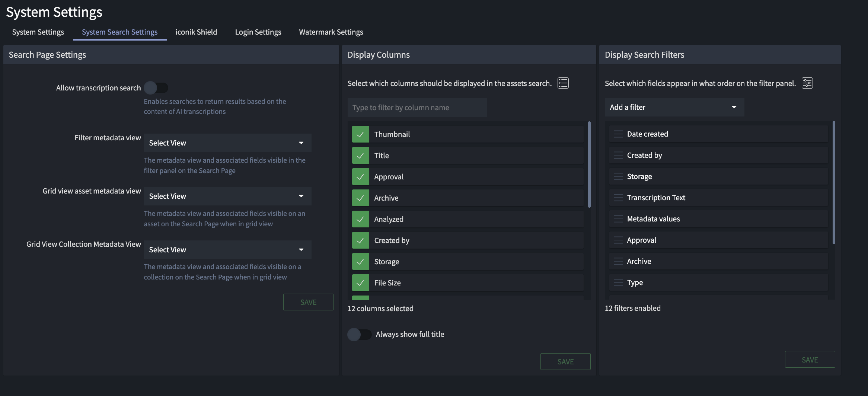Image resolution: width=868 pixels, height=396 pixels.
Task: Turn on Always show full title switch
Action: pos(359,334)
